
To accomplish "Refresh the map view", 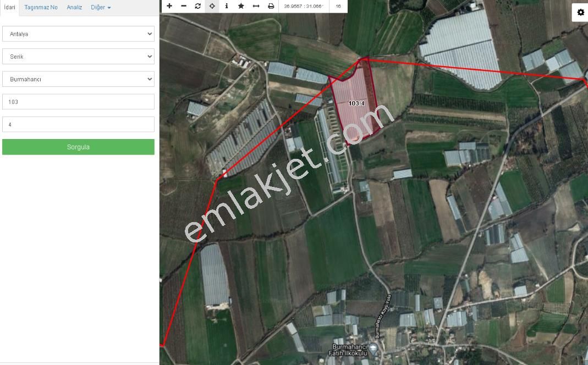I will click(x=198, y=6).
